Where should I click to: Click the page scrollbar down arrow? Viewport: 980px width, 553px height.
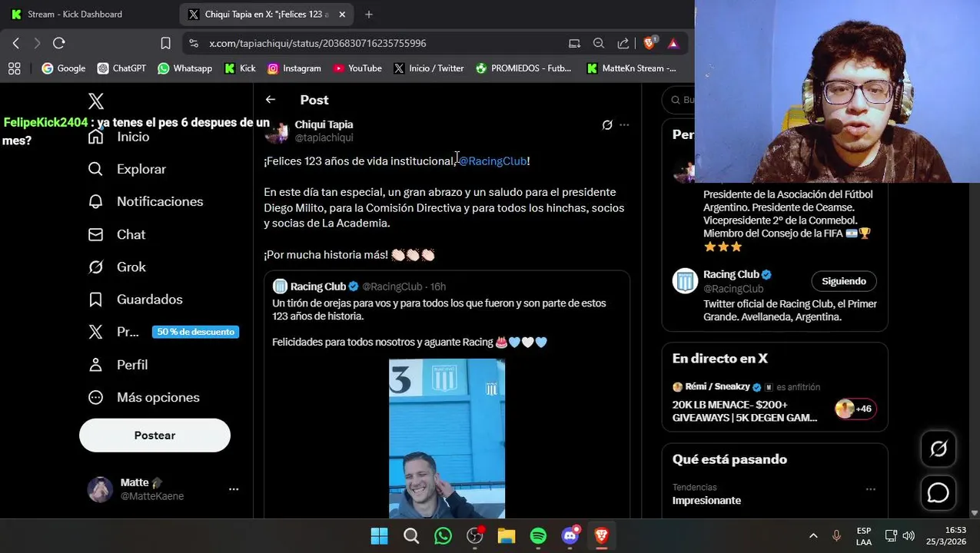click(x=975, y=513)
